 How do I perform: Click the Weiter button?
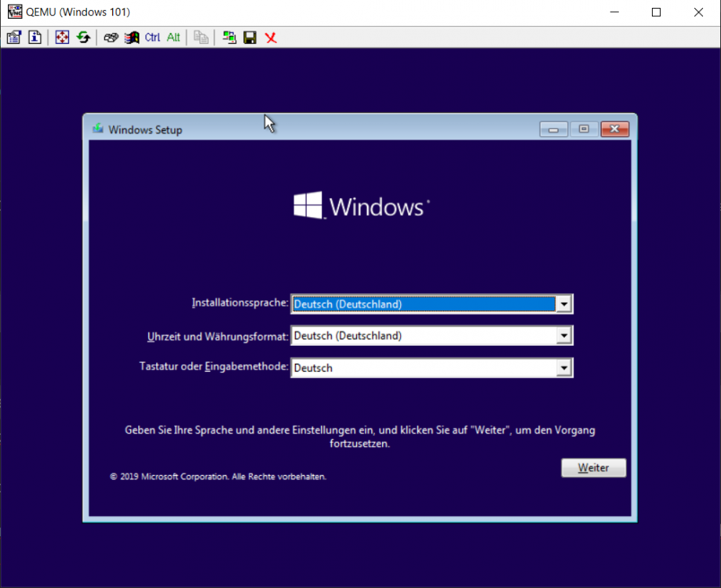[594, 467]
